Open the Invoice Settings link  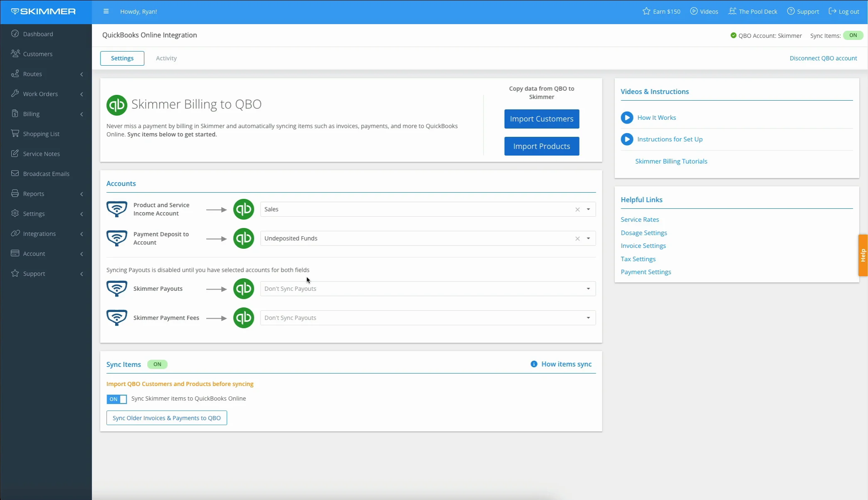[643, 246]
